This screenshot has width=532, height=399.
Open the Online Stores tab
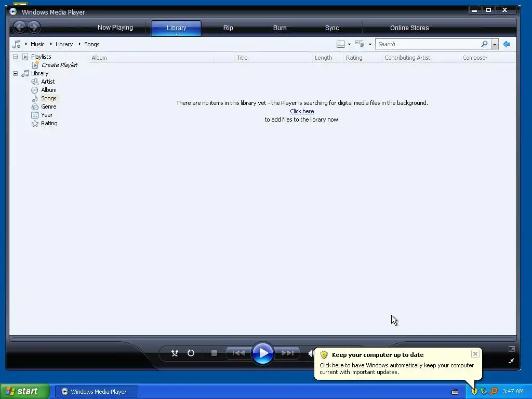409,28
